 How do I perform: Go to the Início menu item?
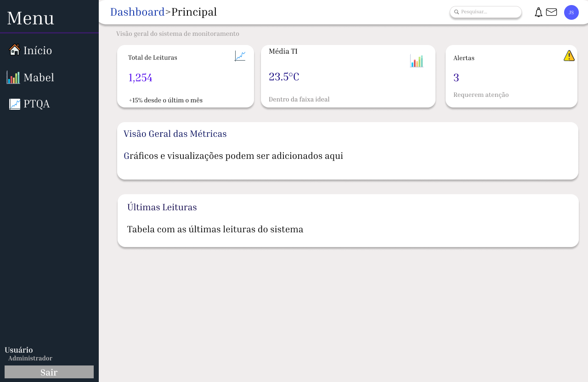pyautogui.click(x=38, y=51)
